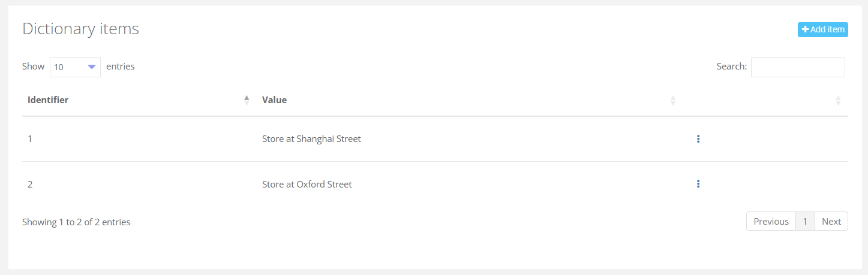
Task: Click the Add item button
Action: point(822,29)
